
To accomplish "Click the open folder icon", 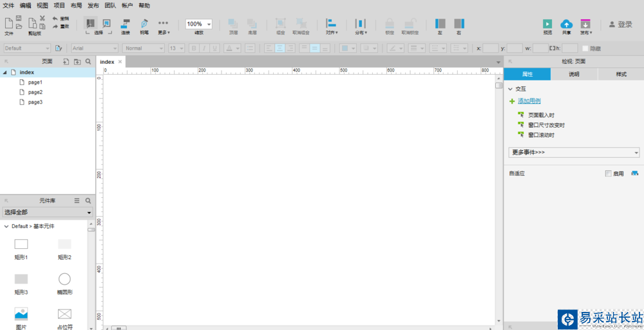I will pyautogui.click(x=19, y=26).
